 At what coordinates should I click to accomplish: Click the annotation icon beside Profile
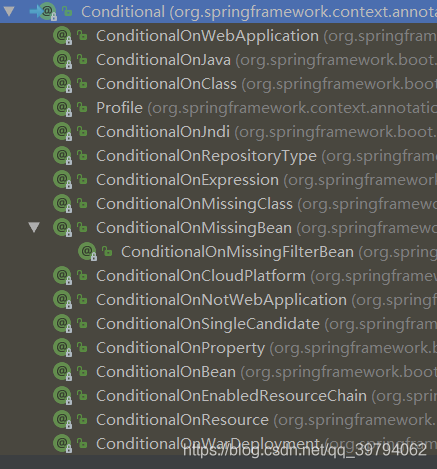point(62,107)
